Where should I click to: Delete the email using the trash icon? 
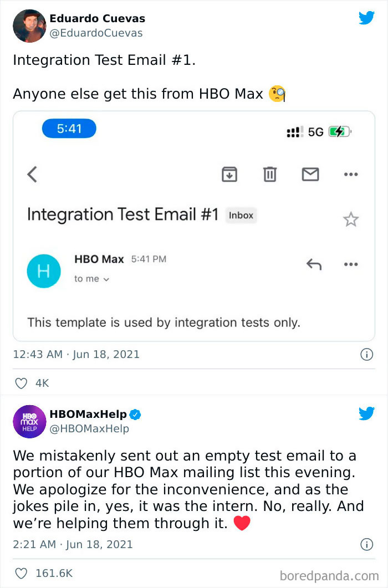pos(270,174)
